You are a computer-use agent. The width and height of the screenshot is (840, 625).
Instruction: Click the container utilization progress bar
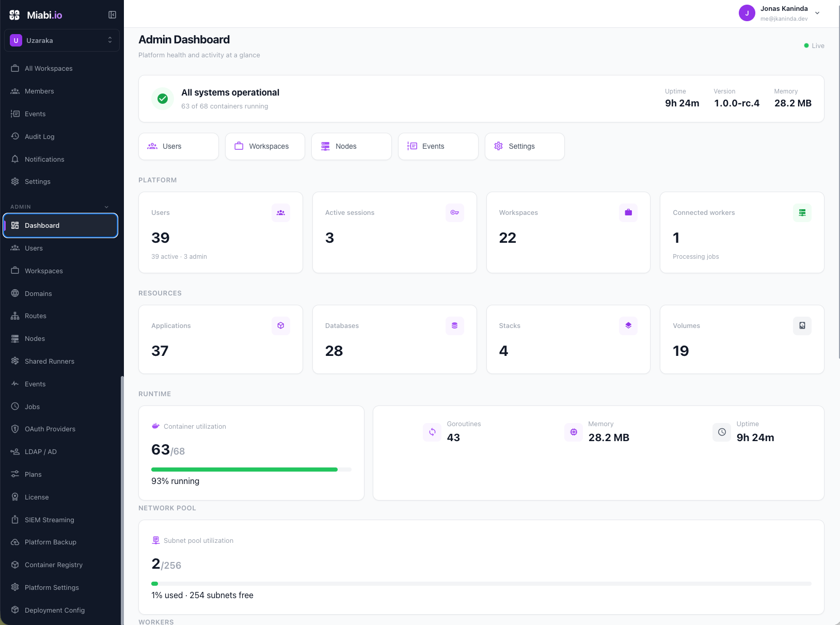point(251,470)
